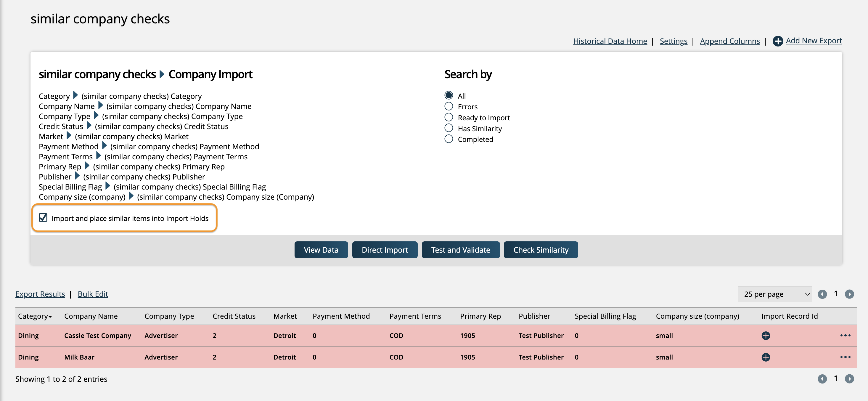Go to next page using top arrow

[849, 294]
